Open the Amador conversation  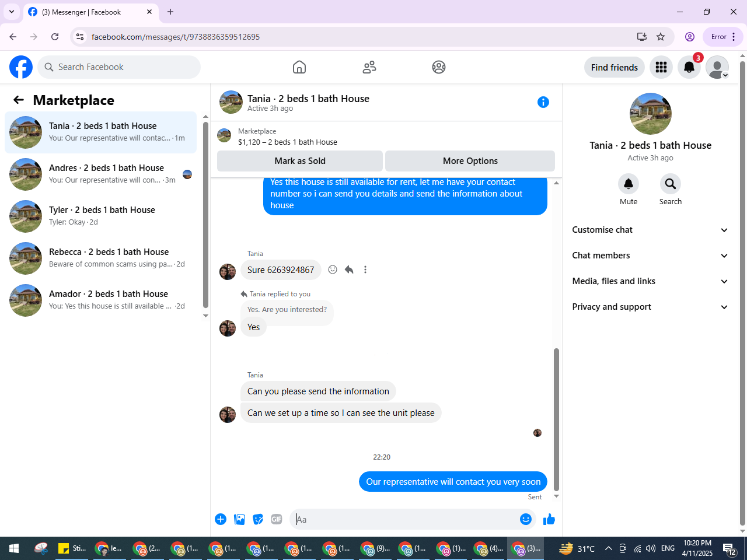[101, 300]
